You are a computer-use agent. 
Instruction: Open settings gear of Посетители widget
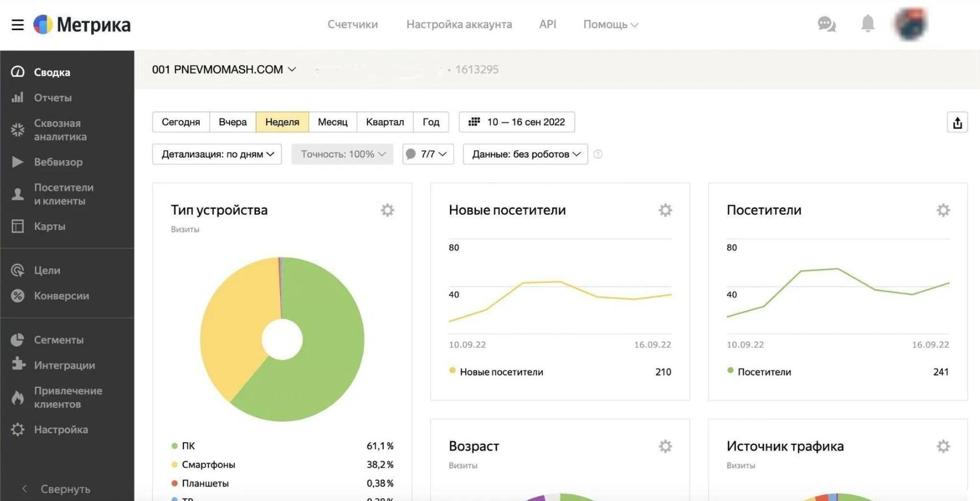pos(943,210)
